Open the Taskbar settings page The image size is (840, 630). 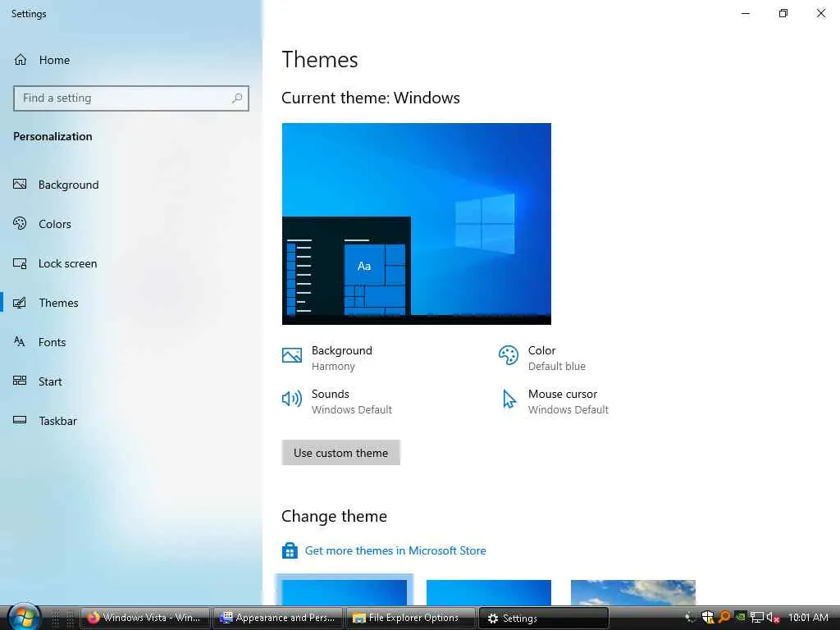45,421
